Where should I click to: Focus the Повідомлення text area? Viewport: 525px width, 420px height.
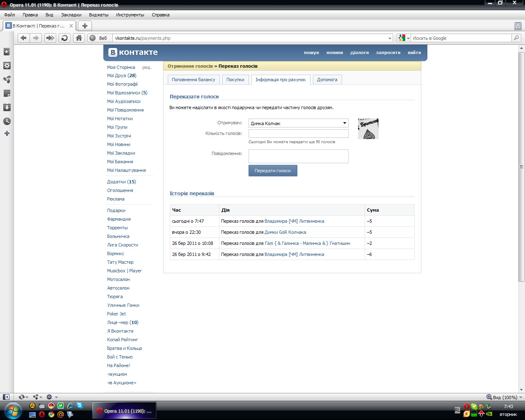pos(299,156)
